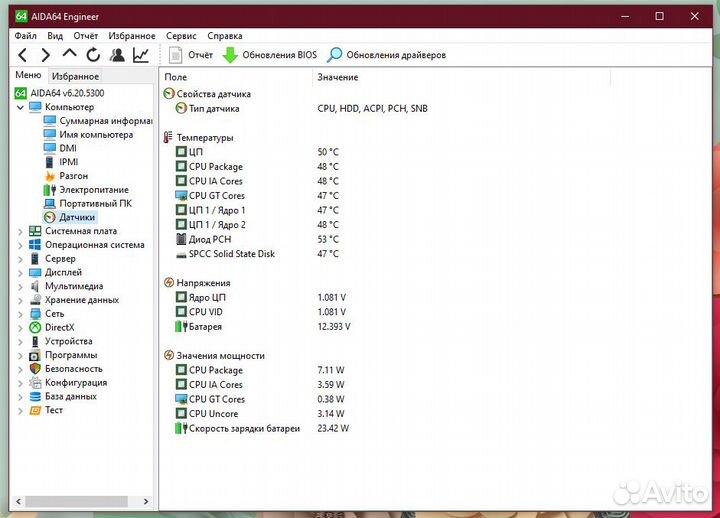Click the Разгон flame icon
This screenshot has width=720, height=518.
[50, 176]
